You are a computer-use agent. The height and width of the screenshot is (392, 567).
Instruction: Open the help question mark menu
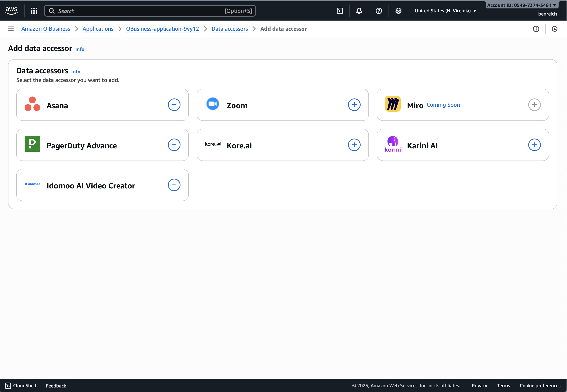(379, 11)
